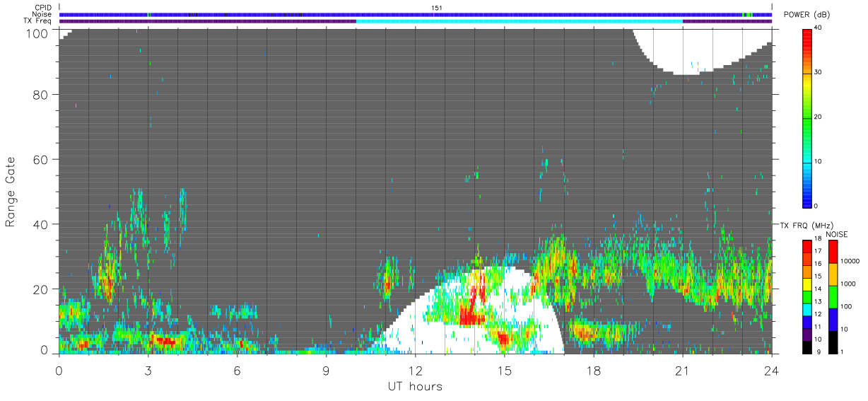868x401 pixels.
Task: Click the 6 tick on the UT hours axis
Action: click(237, 371)
